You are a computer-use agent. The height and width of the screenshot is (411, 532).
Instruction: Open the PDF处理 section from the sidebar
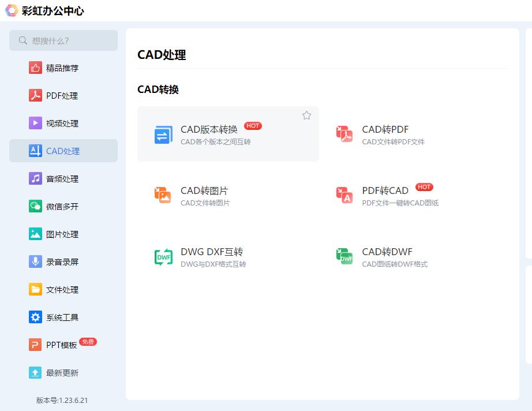tap(61, 95)
